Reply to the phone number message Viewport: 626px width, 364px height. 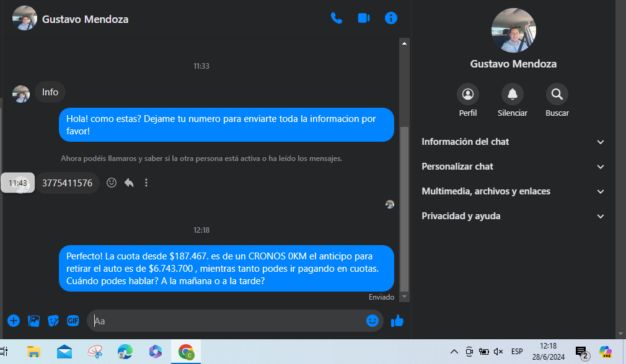coord(129,183)
